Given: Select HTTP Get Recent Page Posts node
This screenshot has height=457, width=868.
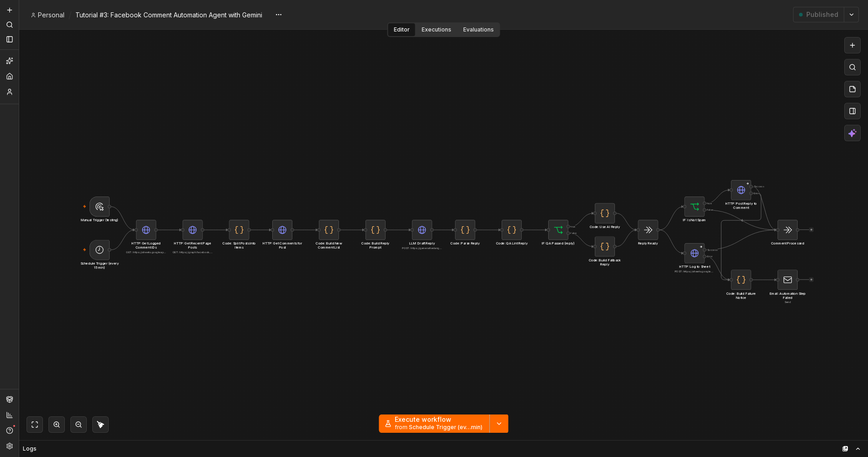Looking at the screenshot, I should tap(193, 230).
